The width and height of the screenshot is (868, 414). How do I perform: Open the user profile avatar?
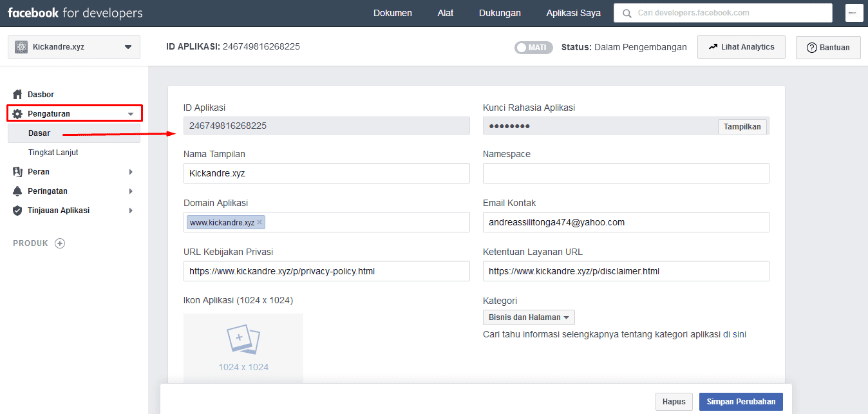coord(854,13)
